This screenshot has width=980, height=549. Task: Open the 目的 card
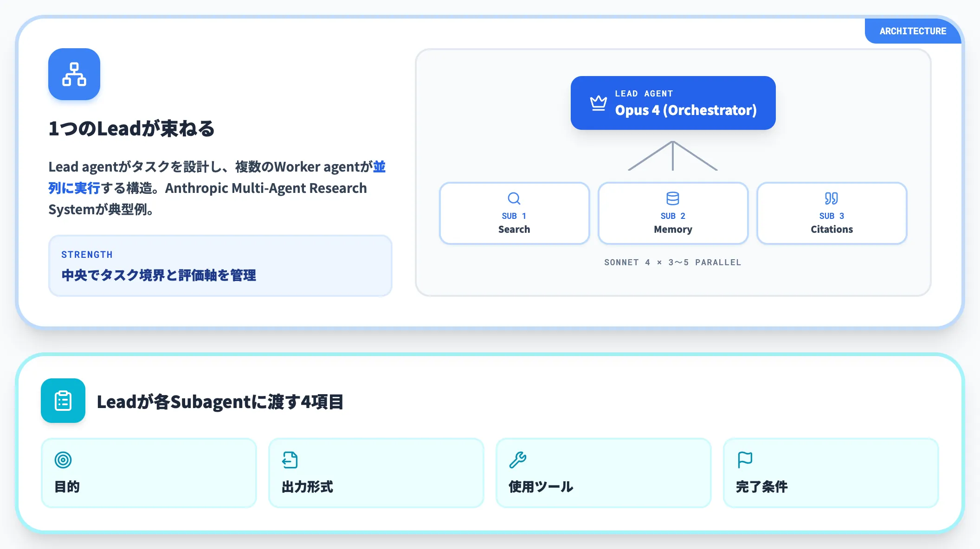click(x=149, y=473)
